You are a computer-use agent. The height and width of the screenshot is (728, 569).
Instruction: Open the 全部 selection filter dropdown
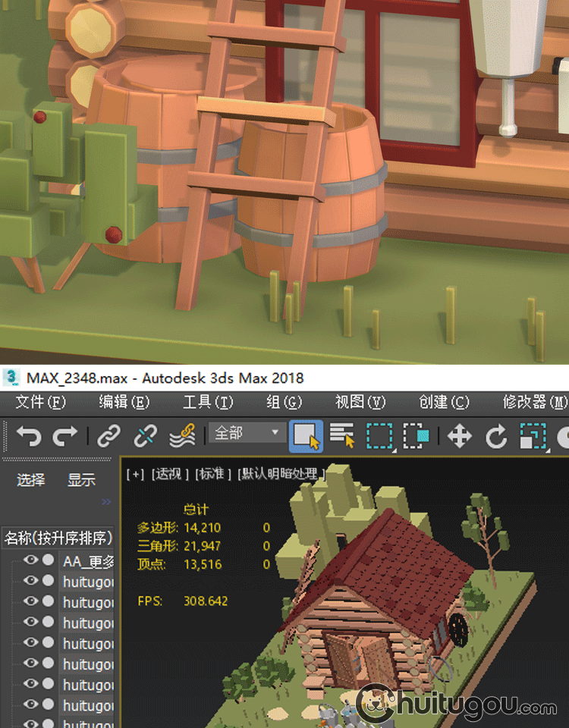pos(247,433)
